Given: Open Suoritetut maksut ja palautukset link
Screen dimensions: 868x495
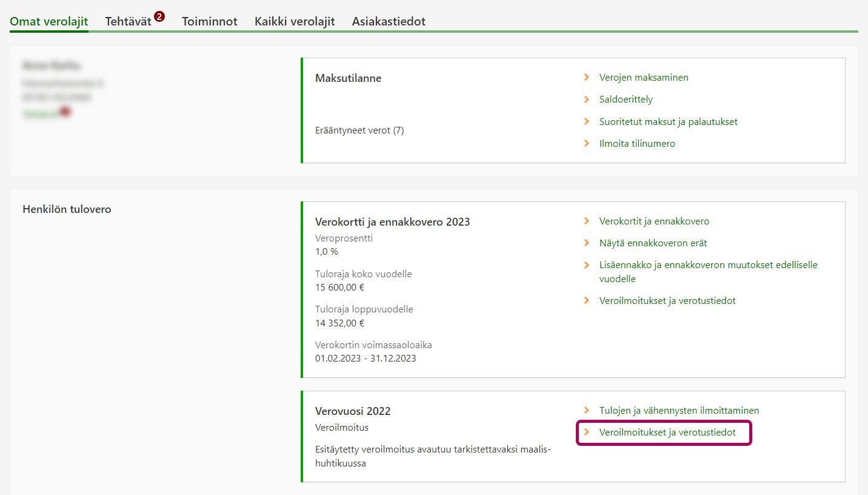Looking at the screenshot, I should (668, 122).
